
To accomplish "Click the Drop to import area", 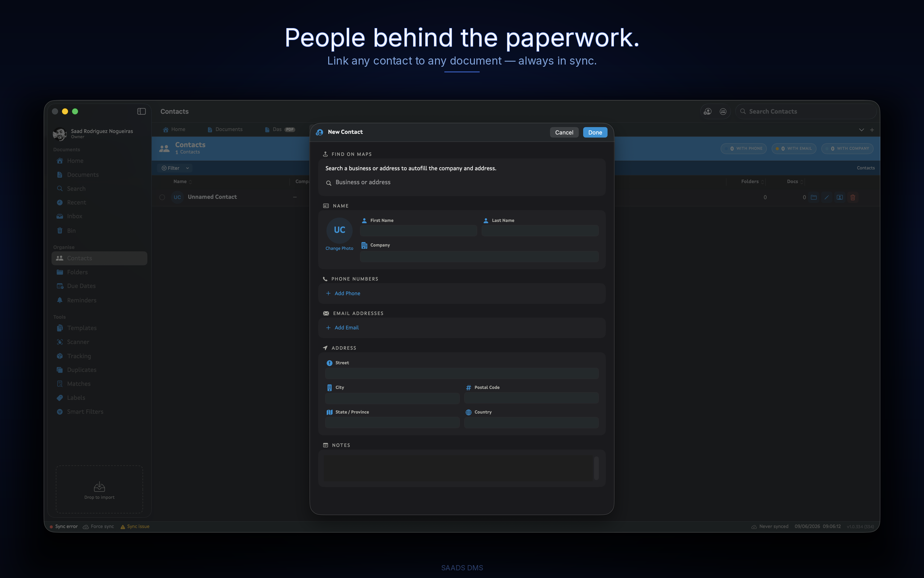I will click(99, 489).
